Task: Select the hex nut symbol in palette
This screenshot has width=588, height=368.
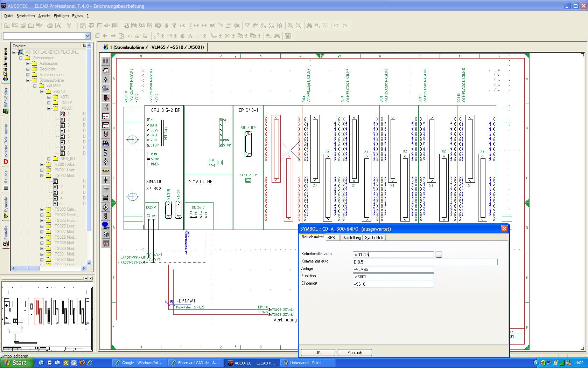Action: (x=106, y=234)
